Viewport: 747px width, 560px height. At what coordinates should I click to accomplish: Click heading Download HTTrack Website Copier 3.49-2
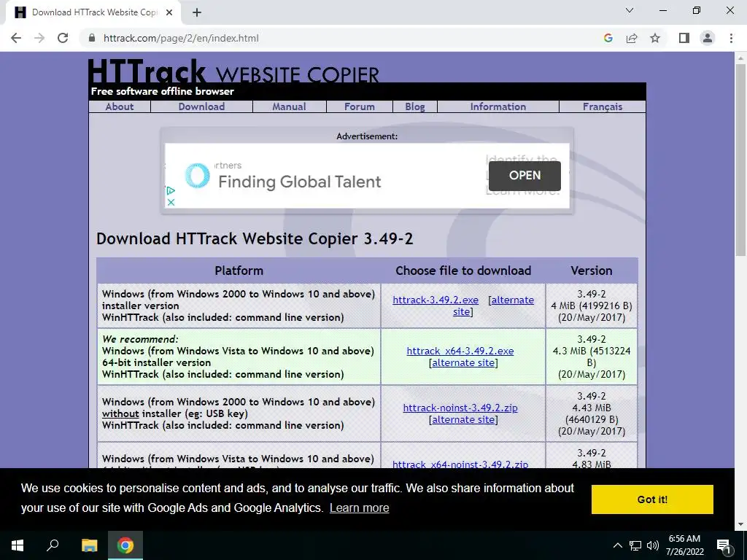tap(255, 238)
